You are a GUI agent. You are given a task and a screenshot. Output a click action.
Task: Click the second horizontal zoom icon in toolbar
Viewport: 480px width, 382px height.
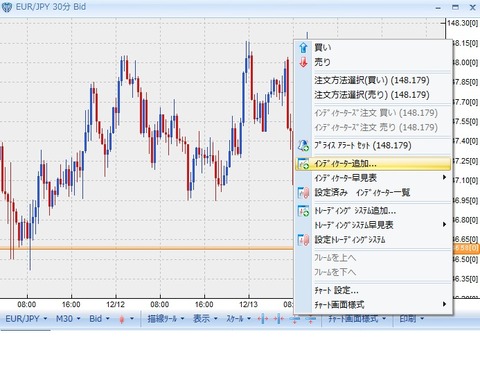[x=278, y=319]
